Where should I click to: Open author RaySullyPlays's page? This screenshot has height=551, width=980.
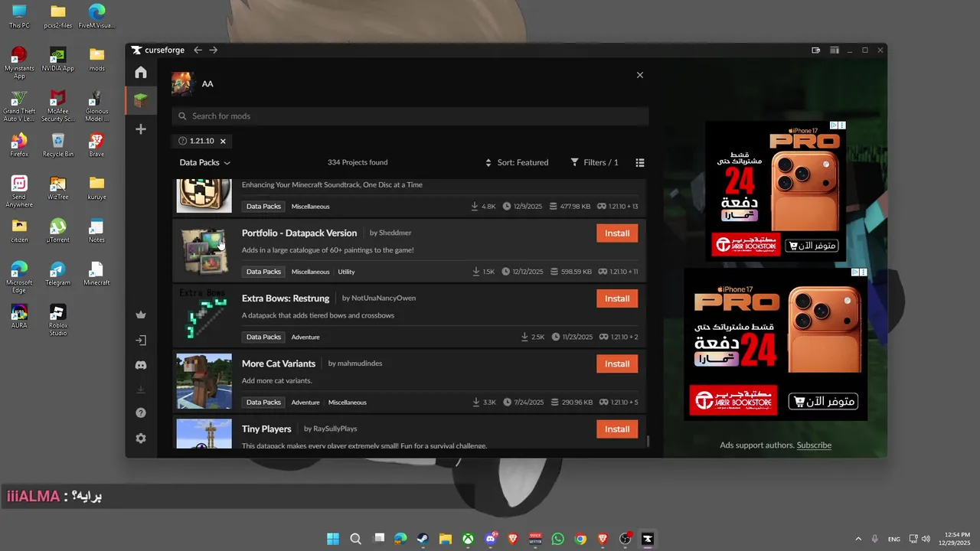(335, 429)
